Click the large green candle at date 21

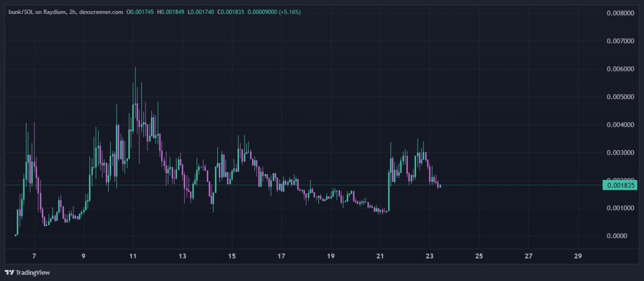pyautogui.click(x=389, y=191)
